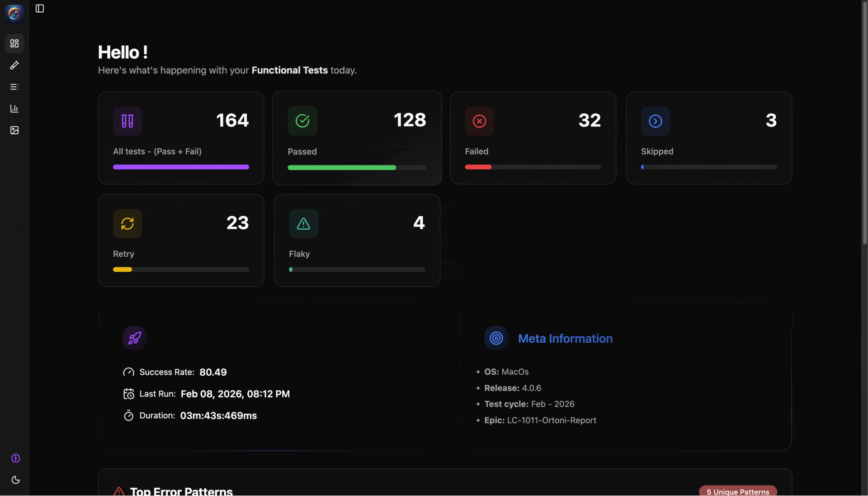Click the brain AI icon in sidebar
The height and width of the screenshot is (496, 868).
(15, 458)
